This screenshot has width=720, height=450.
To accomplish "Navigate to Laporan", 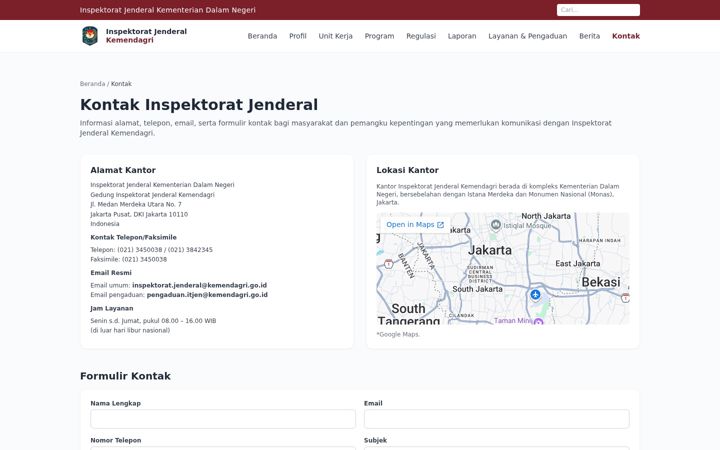I will [x=462, y=36].
